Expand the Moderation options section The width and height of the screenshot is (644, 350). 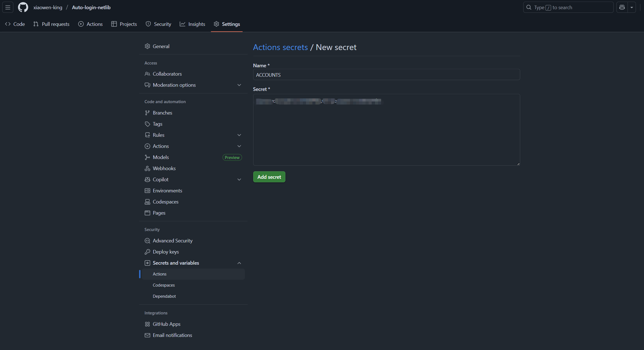[239, 85]
